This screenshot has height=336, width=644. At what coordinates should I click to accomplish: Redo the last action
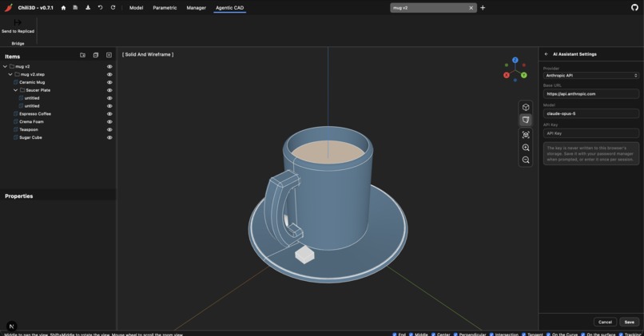coord(113,7)
